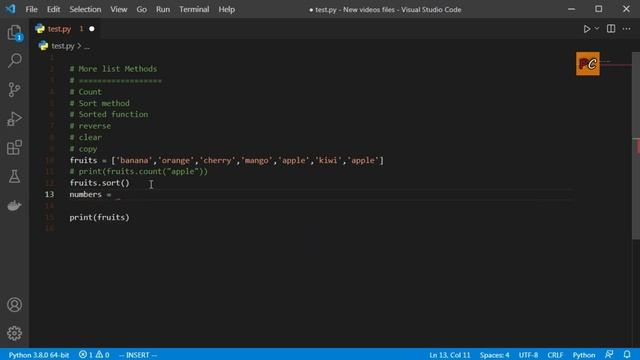Click the fruits list assignment line
This screenshot has height=360, width=640.
point(227,160)
